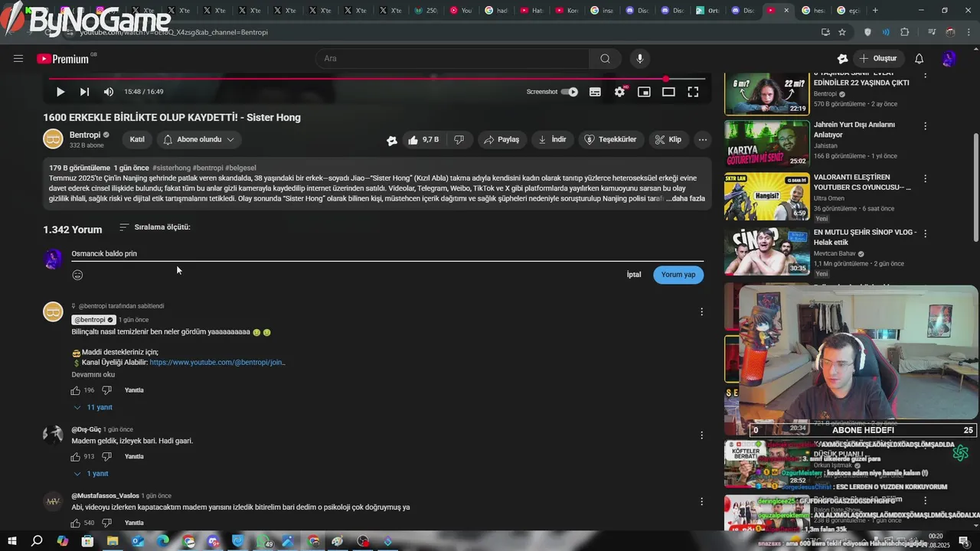Open the Jahrein Yurt Dışı Anıları video thumbnail
The width and height of the screenshot is (980, 551).
coord(767,144)
